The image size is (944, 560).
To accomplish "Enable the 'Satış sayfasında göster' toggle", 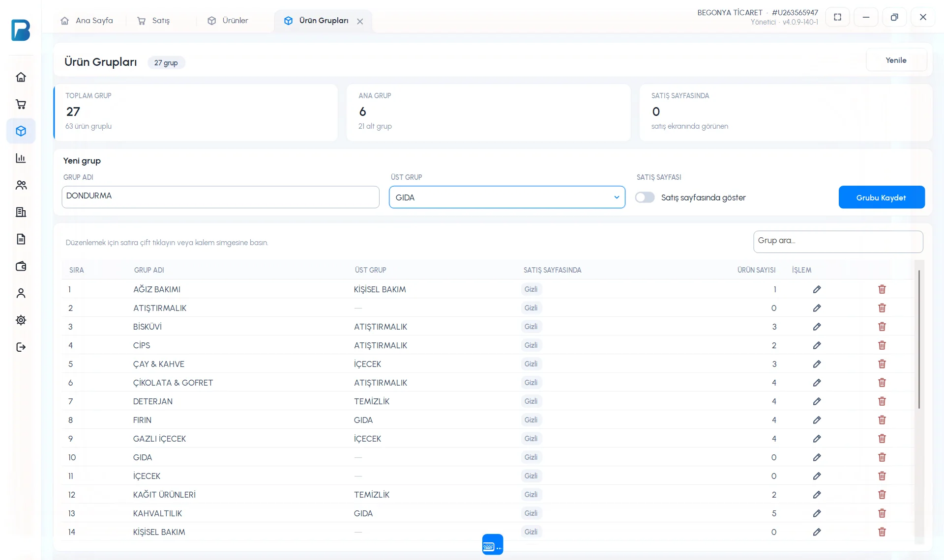I will (645, 197).
